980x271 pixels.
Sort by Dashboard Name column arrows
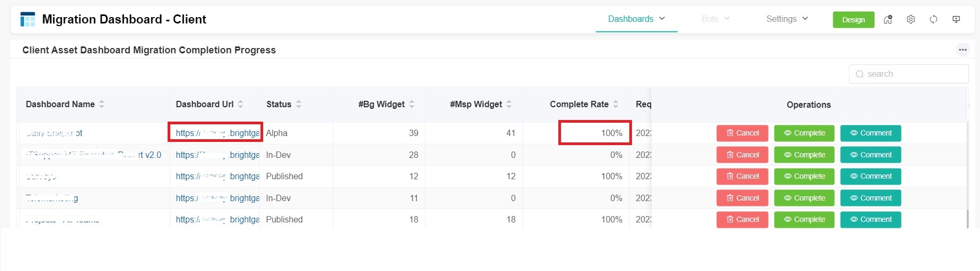[x=102, y=105]
